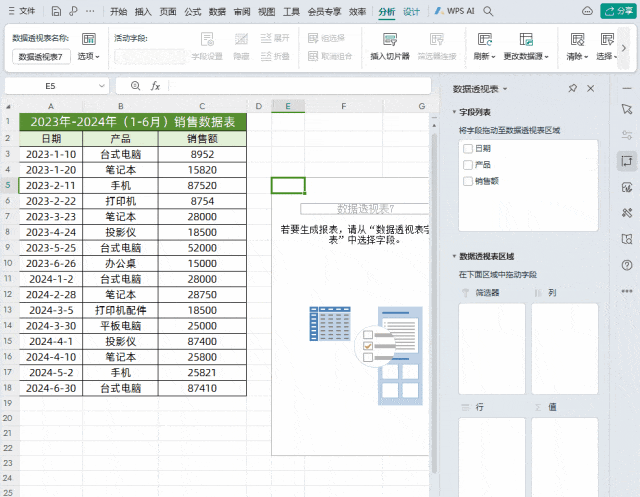The height and width of the screenshot is (497, 640).
Task: Click the settings sliders sidebar icon
Action: pyautogui.click(x=627, y=135)
